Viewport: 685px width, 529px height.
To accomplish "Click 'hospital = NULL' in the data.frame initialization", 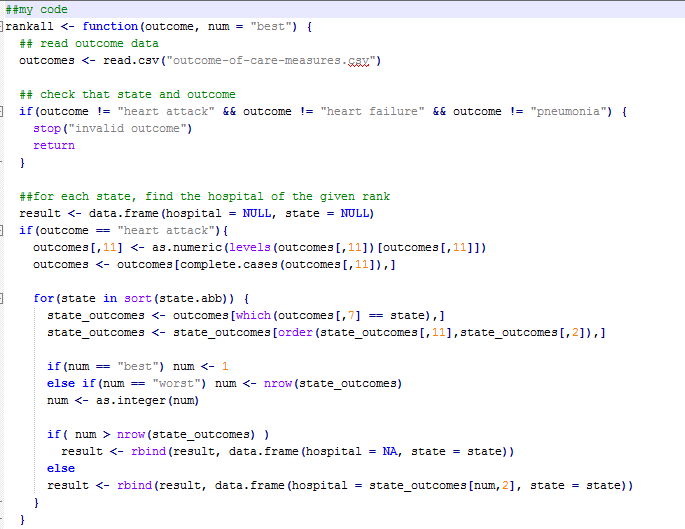I will pyautogui.click(x=218, y=214).
